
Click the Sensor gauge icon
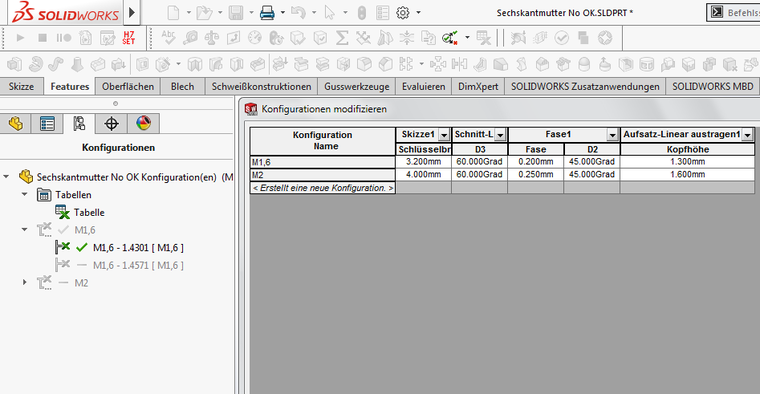click(254, 38)
